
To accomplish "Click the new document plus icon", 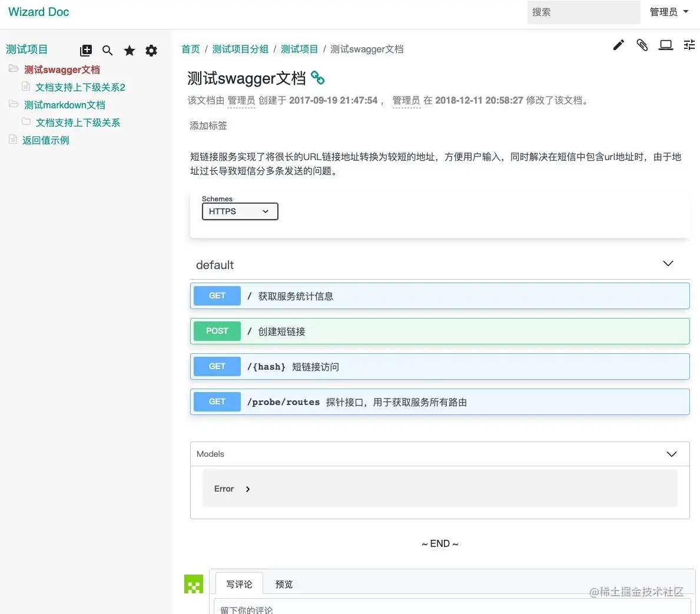I will point(86,51).
